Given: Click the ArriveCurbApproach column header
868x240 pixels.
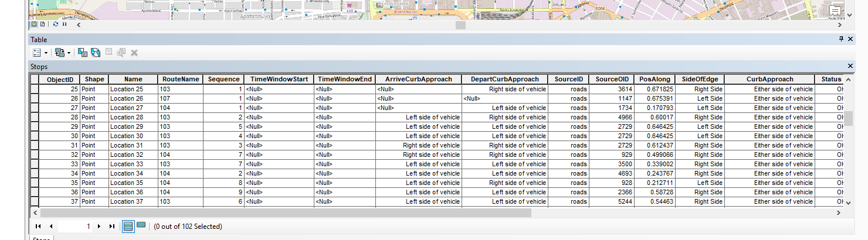Looking at the screenshot, I should tap(419, 79).
